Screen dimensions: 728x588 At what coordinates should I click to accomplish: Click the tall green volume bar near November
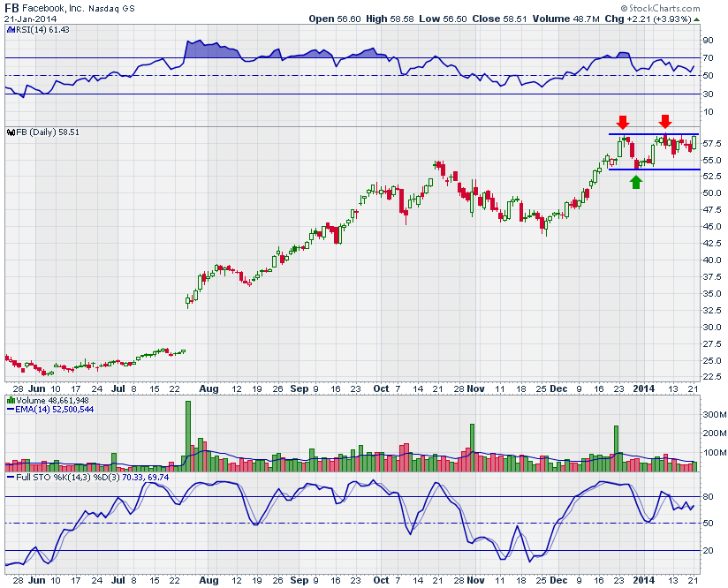(472, 448)
